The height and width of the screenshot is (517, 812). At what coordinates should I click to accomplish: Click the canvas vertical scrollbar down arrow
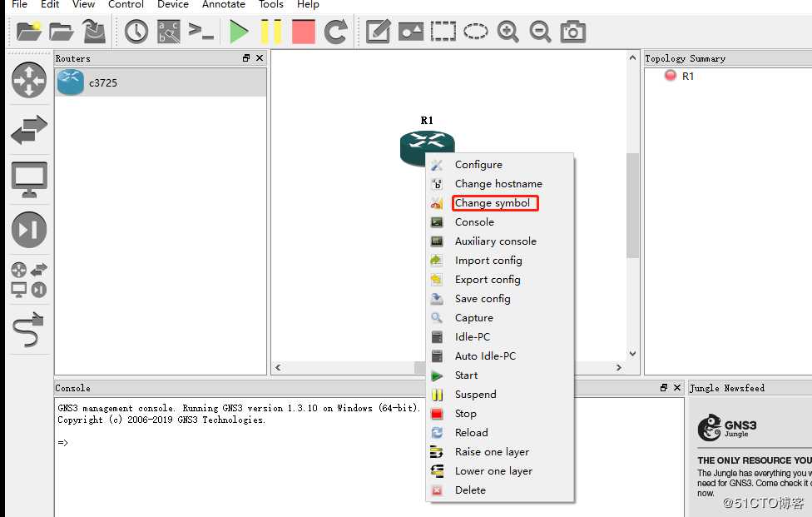632,354
